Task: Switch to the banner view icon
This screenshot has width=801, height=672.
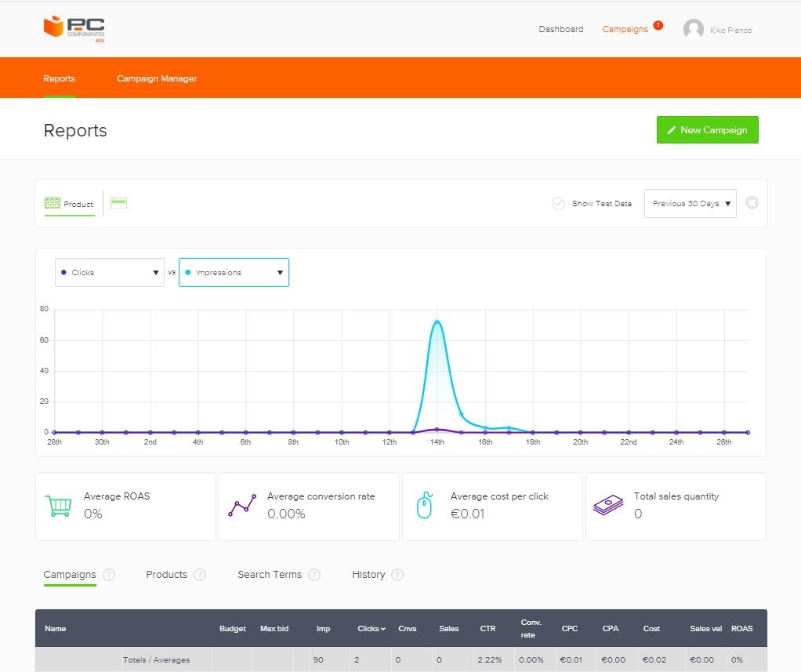Action: [118, 203]
